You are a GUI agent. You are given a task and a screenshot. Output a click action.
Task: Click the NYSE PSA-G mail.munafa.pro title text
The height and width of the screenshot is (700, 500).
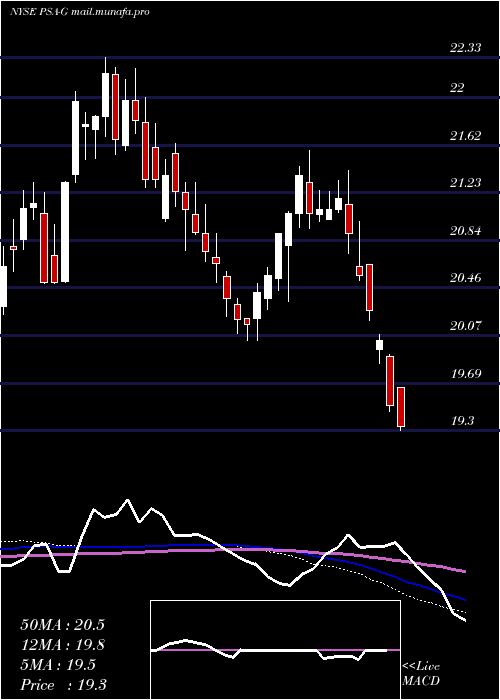79,12
